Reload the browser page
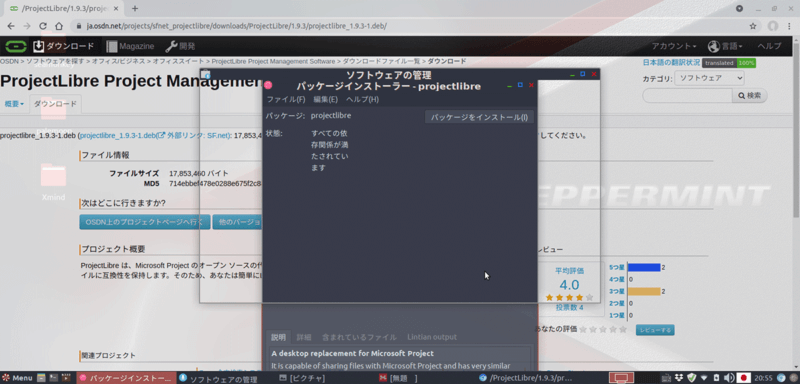This screenshot has height=384, width=800. (43, 26)
